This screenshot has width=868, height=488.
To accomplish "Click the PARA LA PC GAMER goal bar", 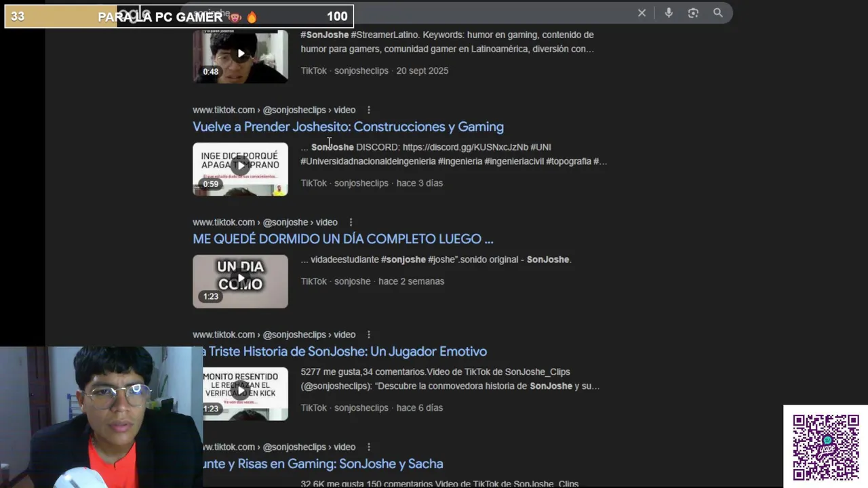I will [x=179, y=16].
